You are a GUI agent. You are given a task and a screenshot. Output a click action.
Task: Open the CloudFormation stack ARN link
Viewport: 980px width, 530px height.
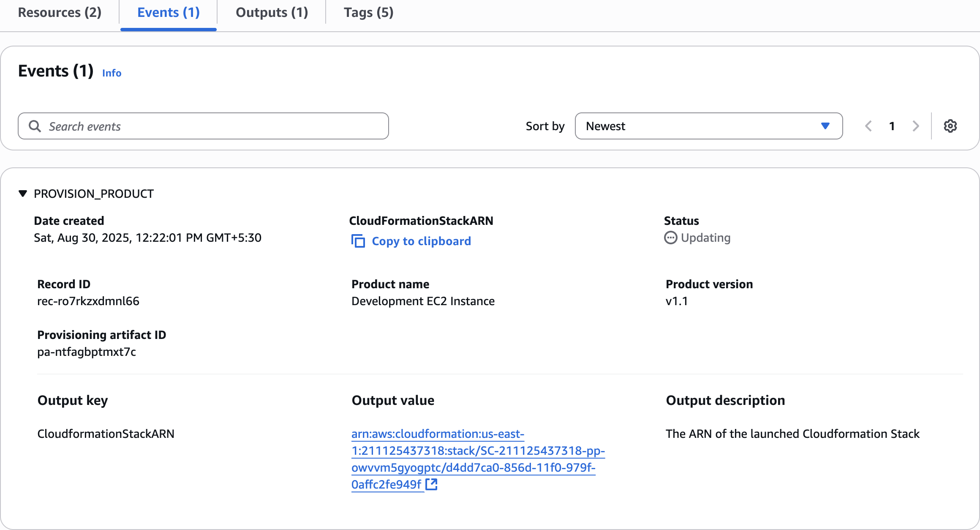point(477,451)
